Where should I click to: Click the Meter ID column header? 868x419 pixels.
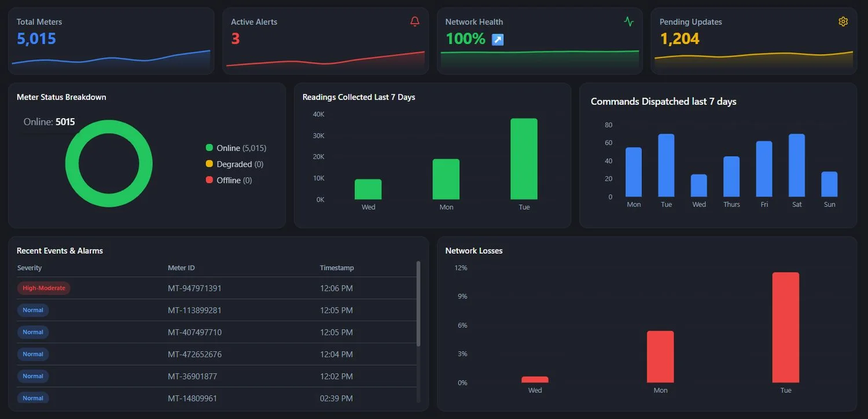181,268
